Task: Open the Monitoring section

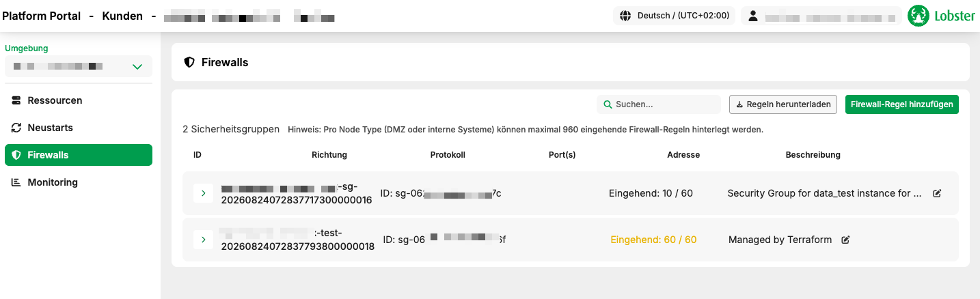Action: click(79, 182)
